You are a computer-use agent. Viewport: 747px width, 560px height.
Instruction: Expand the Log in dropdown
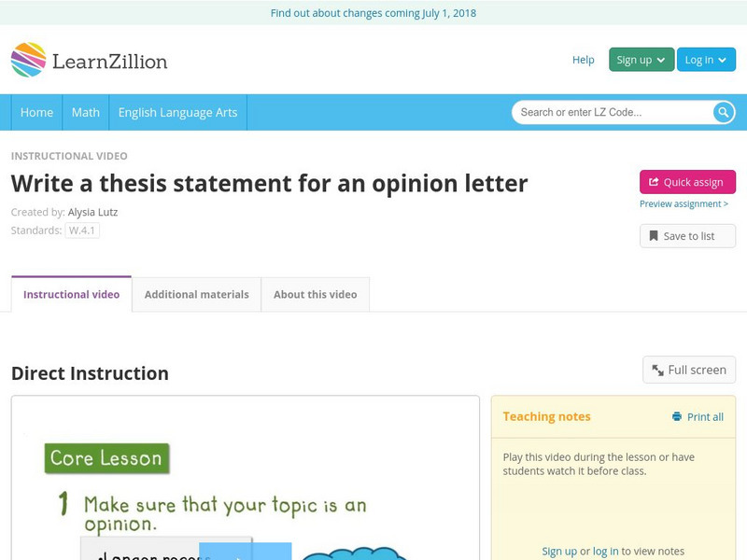coord(706,60)
